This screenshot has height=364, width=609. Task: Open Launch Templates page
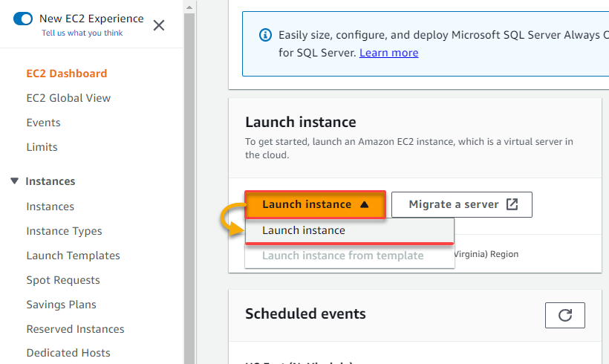click(x=73, y=256)
